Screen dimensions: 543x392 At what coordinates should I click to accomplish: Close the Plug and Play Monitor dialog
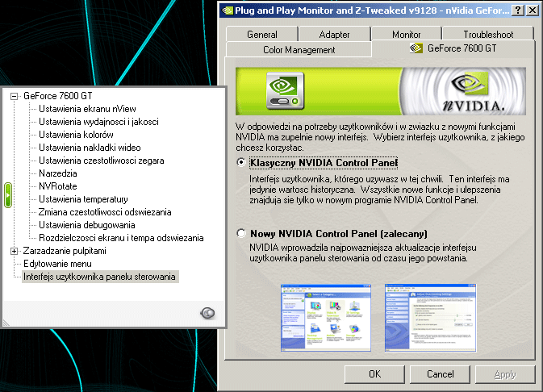tap(533, 10)
